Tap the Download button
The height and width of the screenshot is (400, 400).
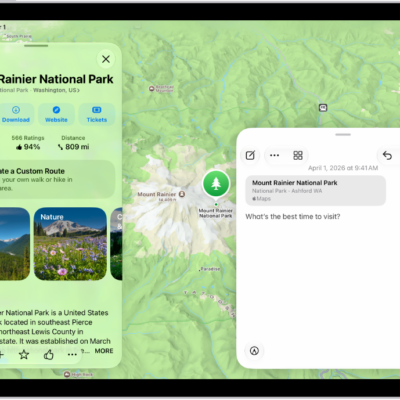tap(16, 114)
